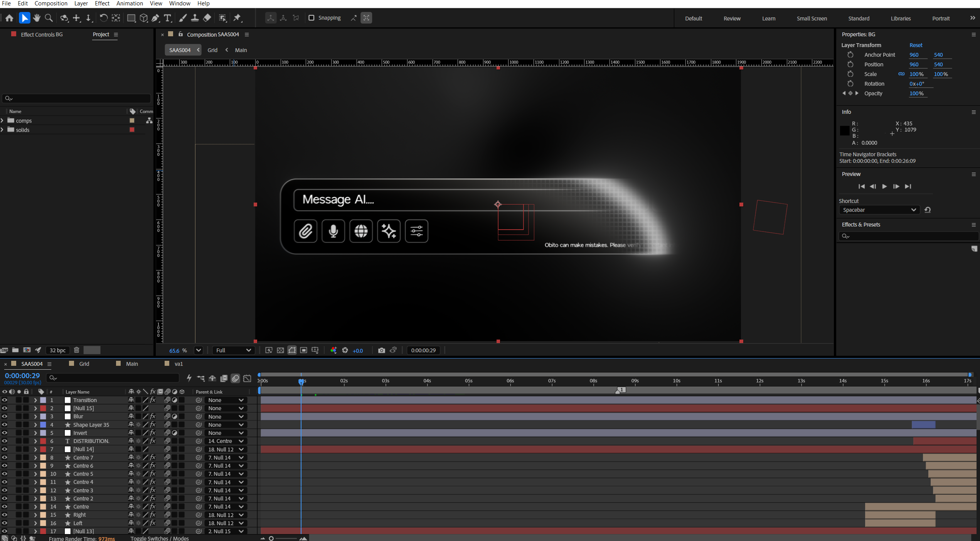Select the Type tool

[x=167, y=18]
